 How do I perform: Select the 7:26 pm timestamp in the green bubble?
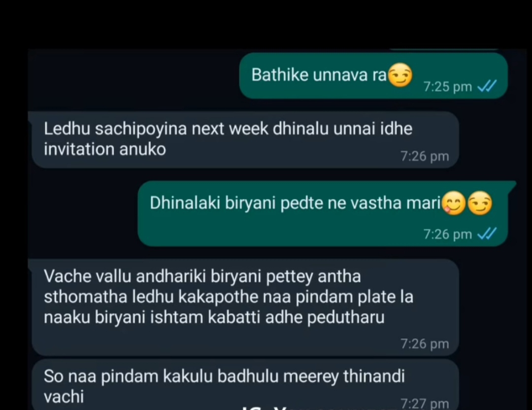(x=447, y=234)
